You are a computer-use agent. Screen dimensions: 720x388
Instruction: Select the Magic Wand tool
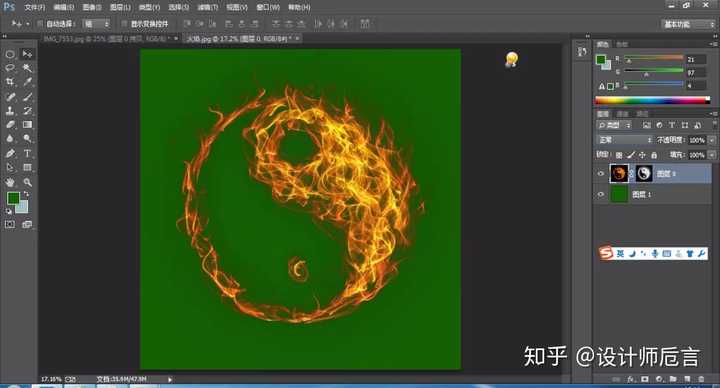(28, 68)
